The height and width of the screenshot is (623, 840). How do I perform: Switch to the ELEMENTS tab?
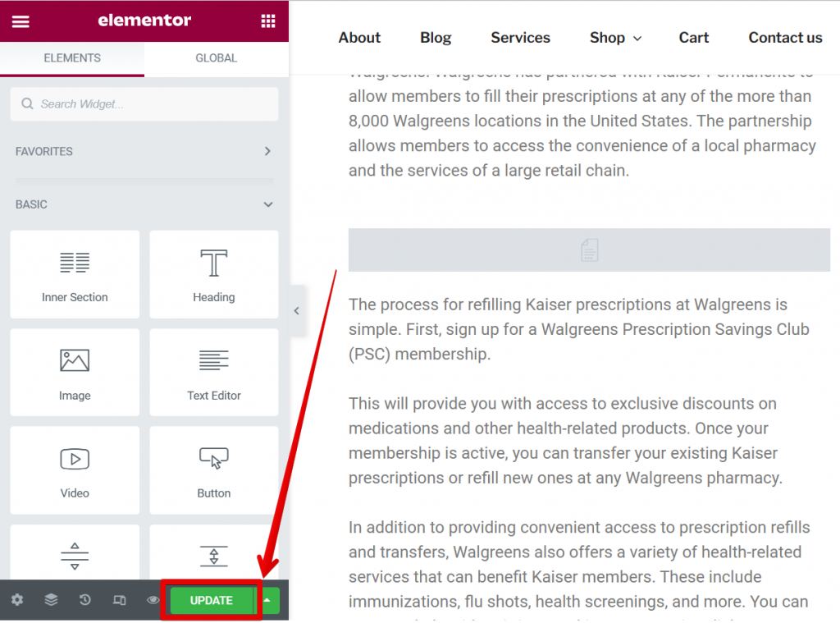pyautogui.click(x=72, y=58)
